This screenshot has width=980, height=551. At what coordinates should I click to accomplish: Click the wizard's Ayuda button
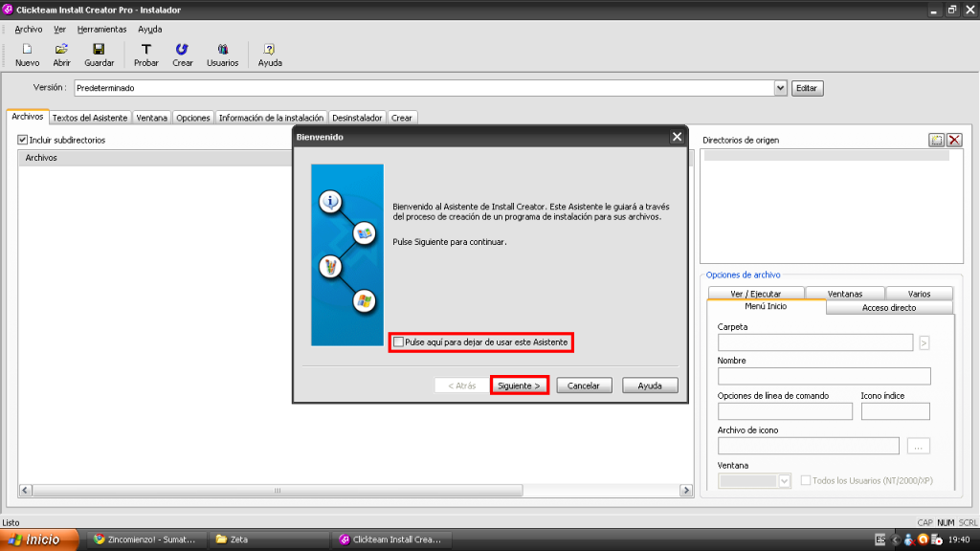(x=650, y=386)
